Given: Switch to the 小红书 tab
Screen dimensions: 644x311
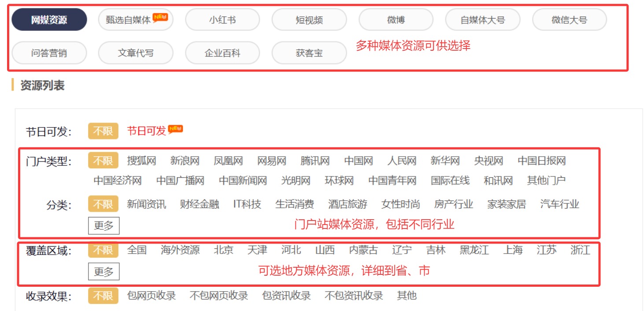Looking at the screenshot, I should click(x=222, y=20).
